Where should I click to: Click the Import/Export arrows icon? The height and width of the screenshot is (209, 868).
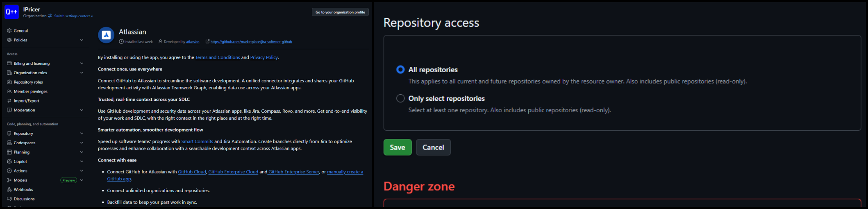[9, 101]
